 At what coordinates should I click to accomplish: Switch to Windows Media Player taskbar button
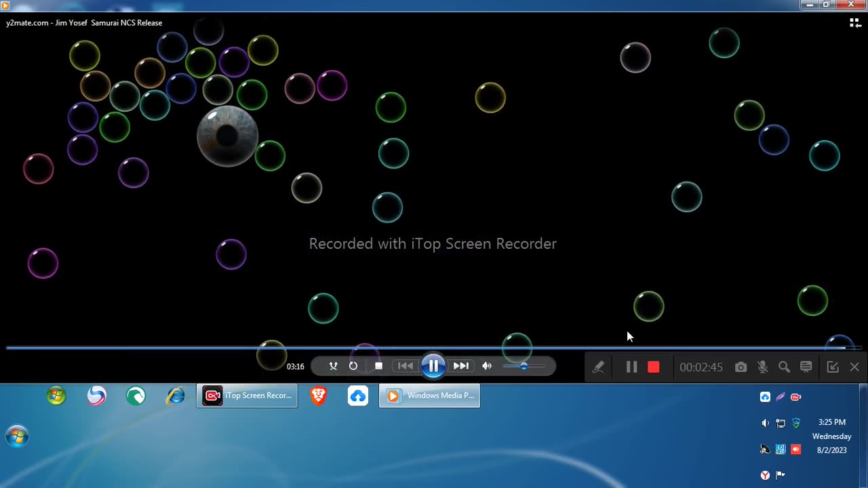(429, 396)
